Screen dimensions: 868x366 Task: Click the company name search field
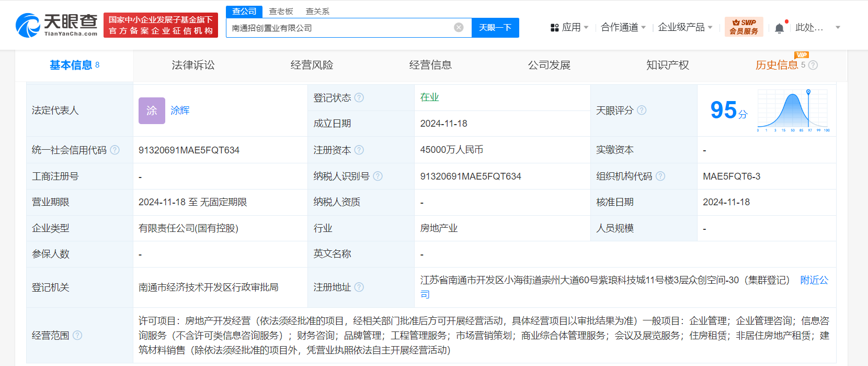pyautogui.click(x=340, y=28)
